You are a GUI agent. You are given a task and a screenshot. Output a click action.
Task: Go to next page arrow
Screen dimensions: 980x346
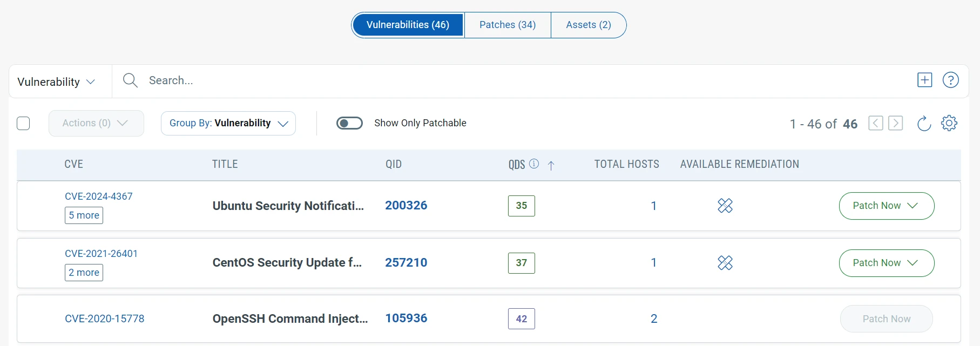[x=896, y=123]
